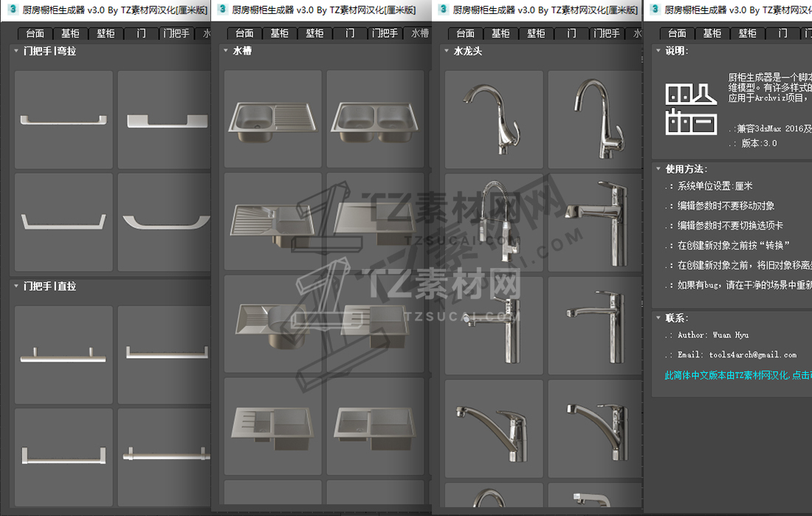Open the 台面 tab in the door-handle window
812x516 pixels.
35,34
